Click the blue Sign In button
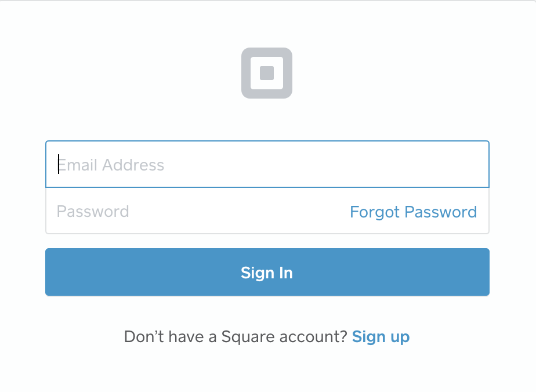536x392 pixels. [x=267, y=272]
